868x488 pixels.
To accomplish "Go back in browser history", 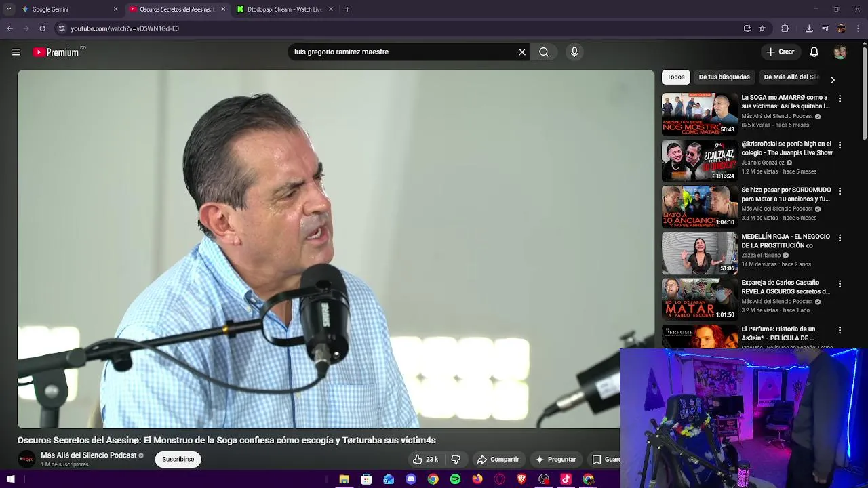I will click(9, 28).
